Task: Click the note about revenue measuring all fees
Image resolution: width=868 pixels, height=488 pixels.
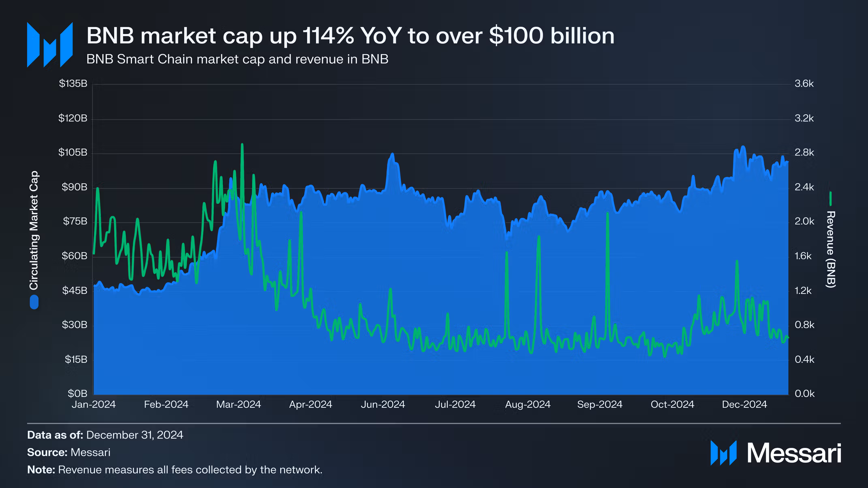Action: (x=175, y=470)
